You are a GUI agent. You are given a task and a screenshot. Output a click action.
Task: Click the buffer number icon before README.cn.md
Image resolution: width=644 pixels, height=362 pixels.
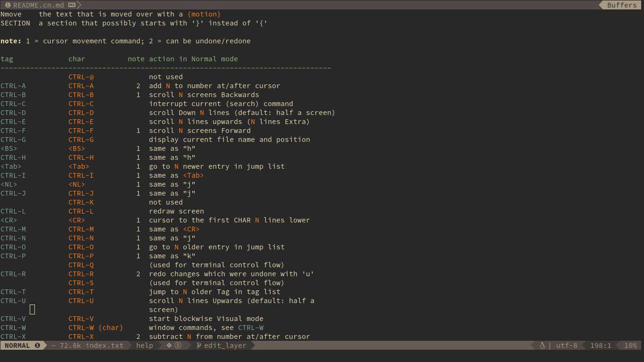(8, 5)
